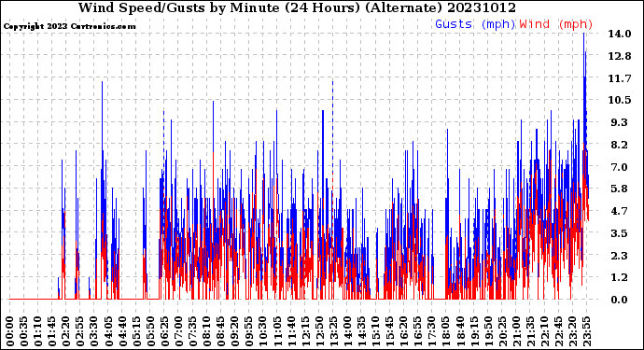The height and width of the screenshot is (350, 644).
Task: Click the 10.5 y-axis label
Action: pos(620,100)
